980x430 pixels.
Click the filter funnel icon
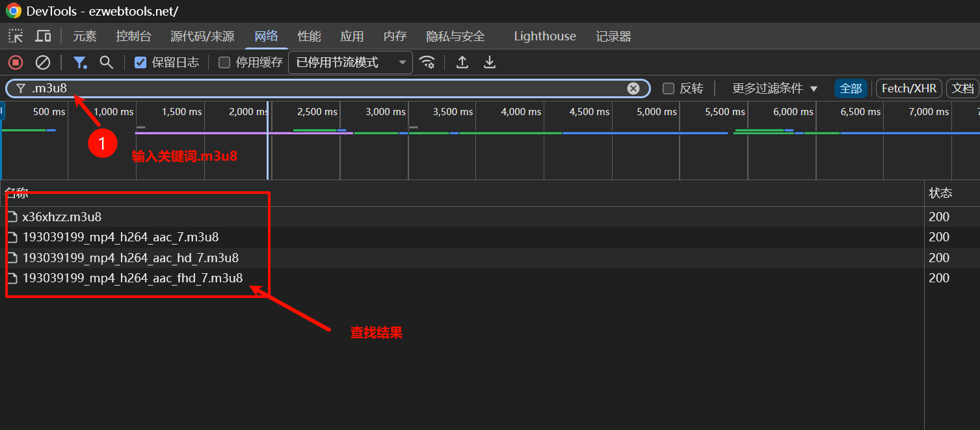pos(80,62)
